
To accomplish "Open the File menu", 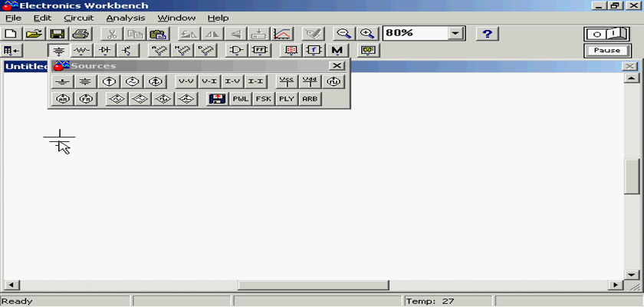I will [x=13, y=18].
